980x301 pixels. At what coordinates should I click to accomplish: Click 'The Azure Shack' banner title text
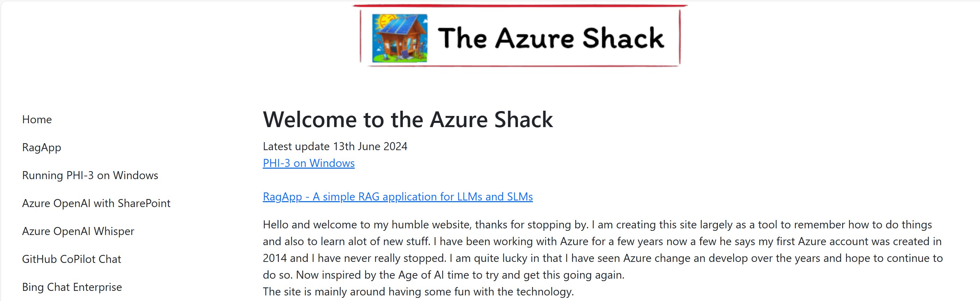pos(550,38)
